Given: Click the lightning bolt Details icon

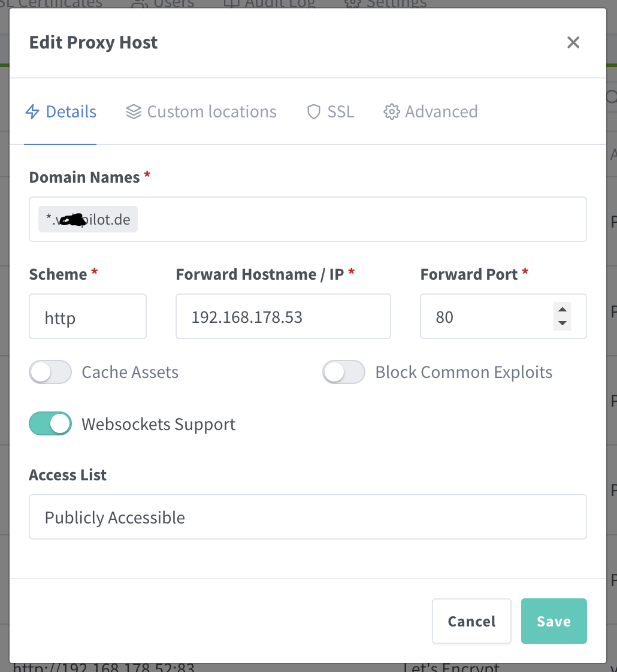Looking at the screenshot, I should [x=32, y=112].
